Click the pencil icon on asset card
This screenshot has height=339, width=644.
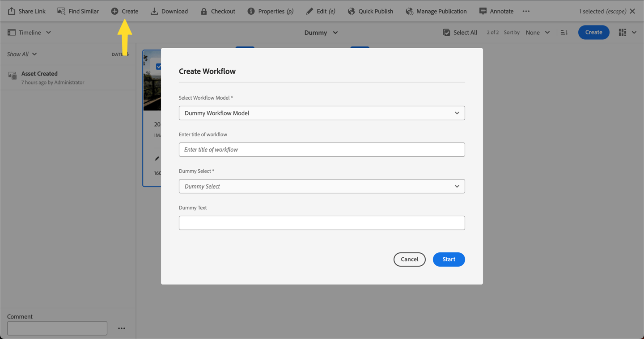pos(157,159)
